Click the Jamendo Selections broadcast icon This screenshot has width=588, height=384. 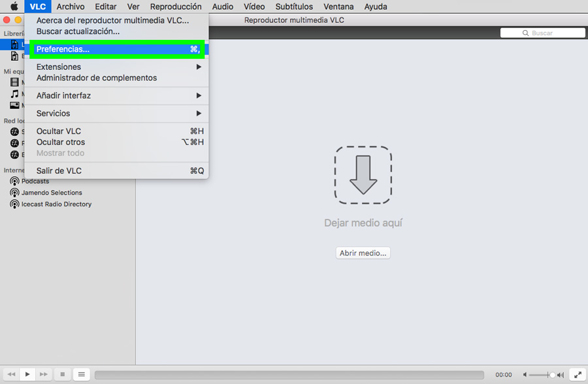[14, 193]
